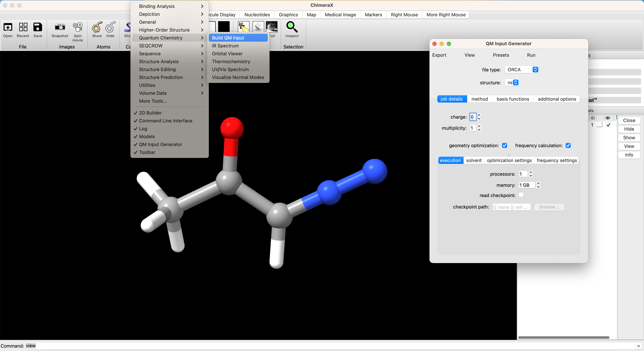Take a Snapshot with the camera icon
The height and width of the screenshot is (351, 644).
pyautogui.click(x=60, y=27)
